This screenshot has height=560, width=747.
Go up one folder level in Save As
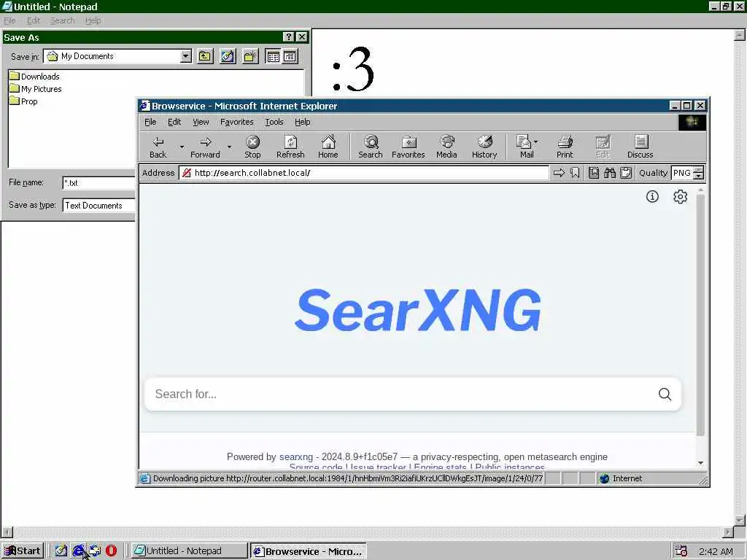(x=205, y=56)
